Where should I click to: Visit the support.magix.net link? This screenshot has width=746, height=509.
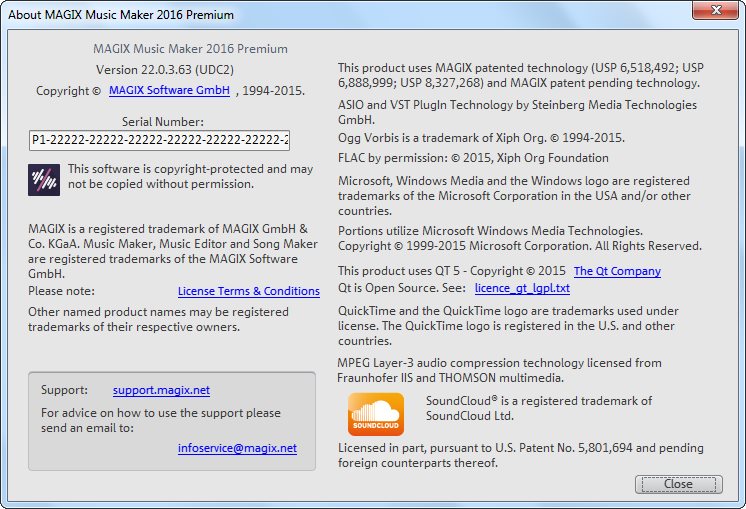161,391
